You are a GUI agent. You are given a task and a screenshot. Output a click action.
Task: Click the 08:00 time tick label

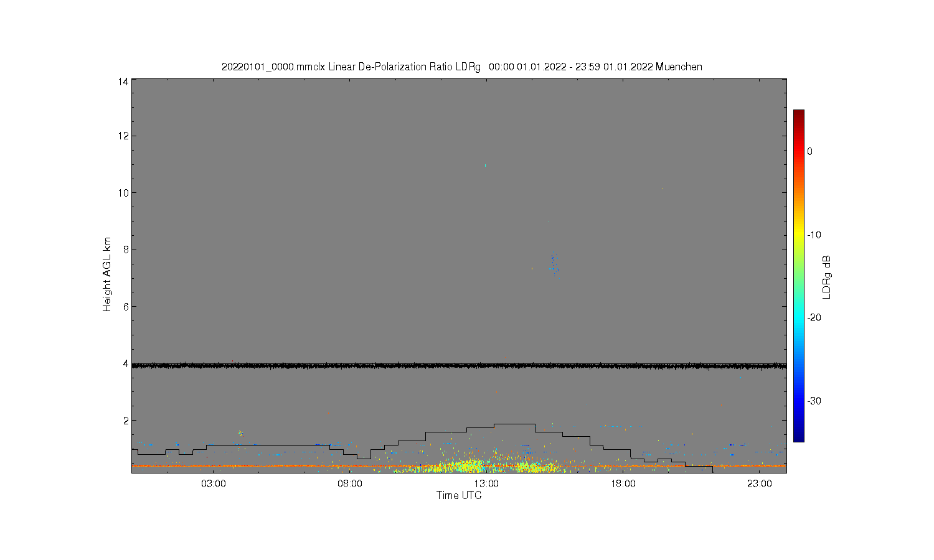(350, 484)
